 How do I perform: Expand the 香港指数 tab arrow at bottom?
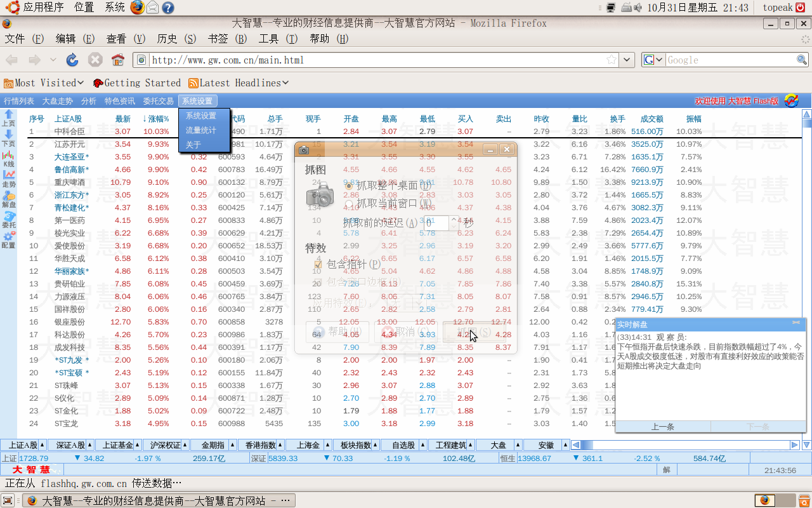pyautogui.click(x=280, y=445)
